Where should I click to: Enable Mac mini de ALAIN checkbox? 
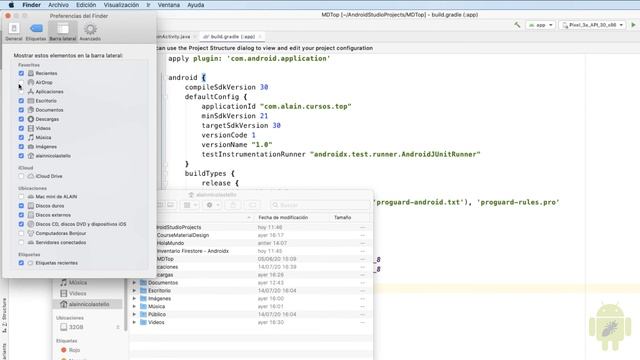[x=21, y=197]
